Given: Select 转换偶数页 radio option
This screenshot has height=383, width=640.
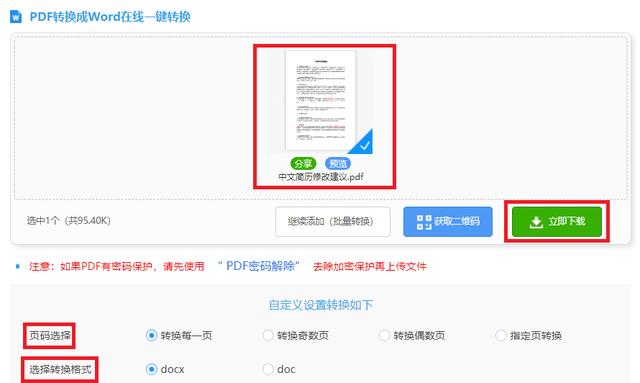Looking at the screenshot, I should [384, 336].
